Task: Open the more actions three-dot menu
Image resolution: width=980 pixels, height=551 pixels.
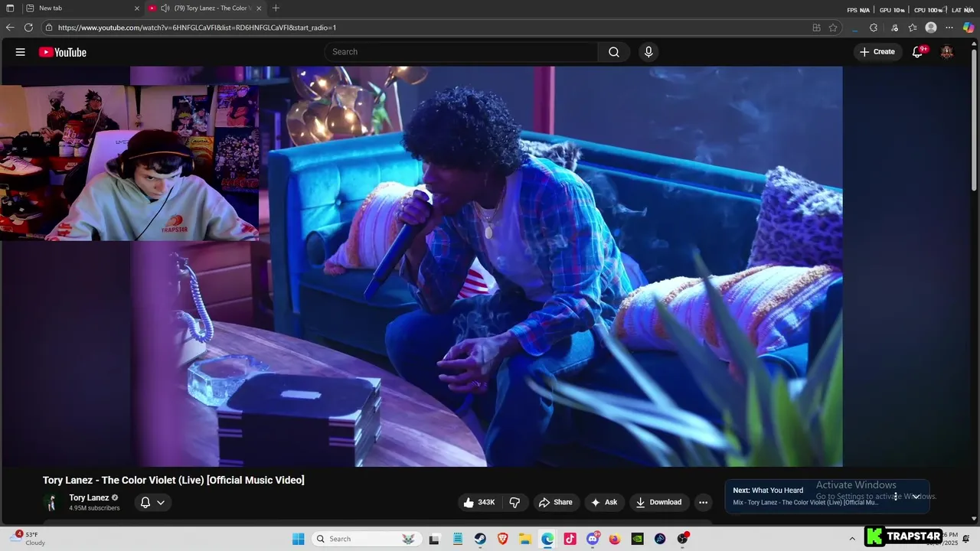Action: (703, 502)
